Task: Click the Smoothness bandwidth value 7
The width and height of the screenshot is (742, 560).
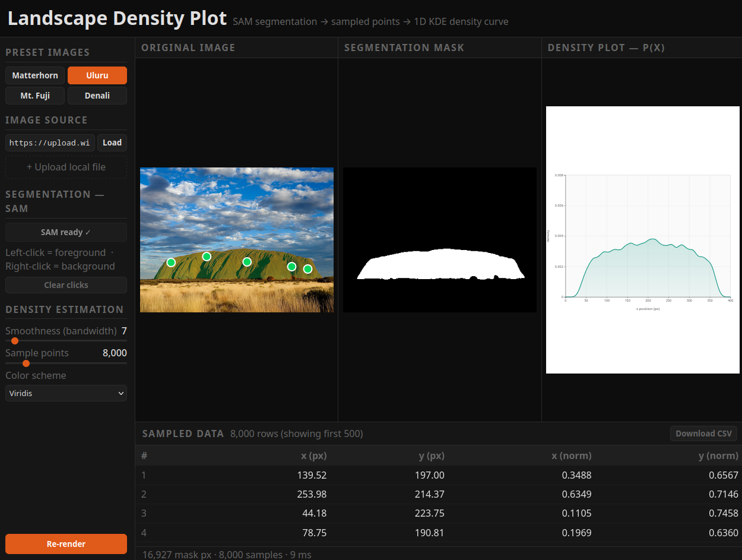Action: click(x=124, y=330)
